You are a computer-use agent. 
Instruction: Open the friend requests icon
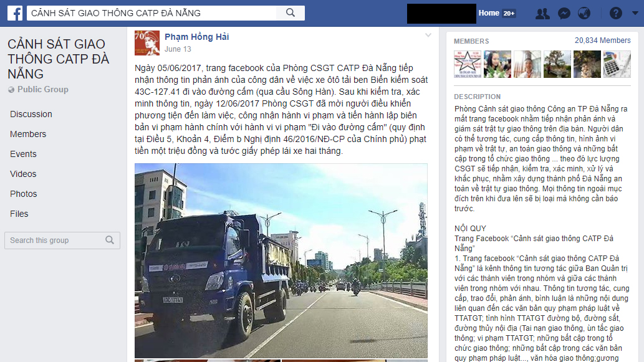(542, 14)
